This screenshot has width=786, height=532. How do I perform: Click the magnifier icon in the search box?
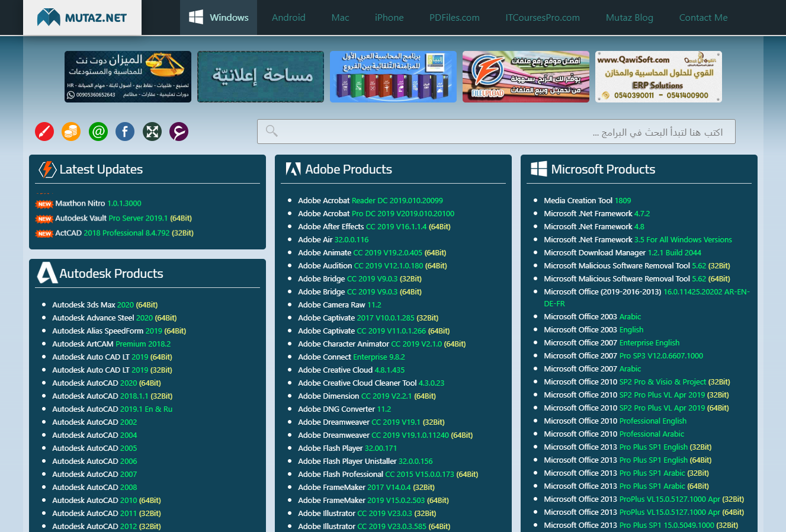tap(272, 131)
